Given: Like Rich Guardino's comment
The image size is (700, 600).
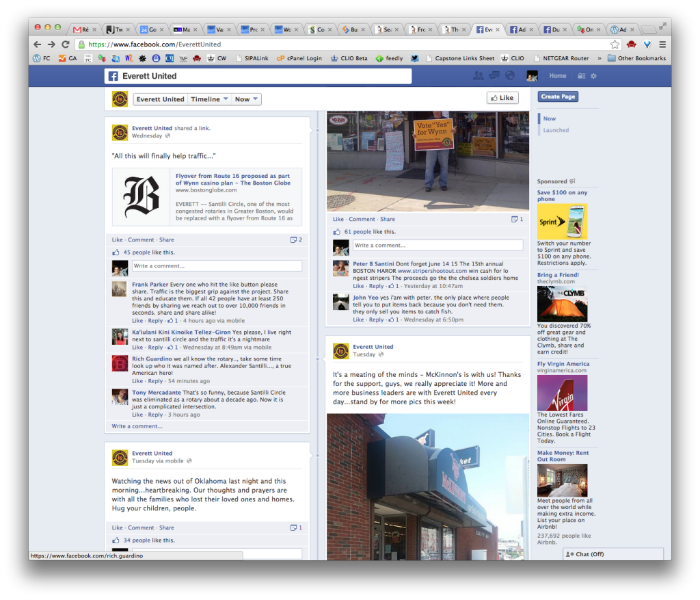Looking at the screenshot, I should tap(137, 381).
